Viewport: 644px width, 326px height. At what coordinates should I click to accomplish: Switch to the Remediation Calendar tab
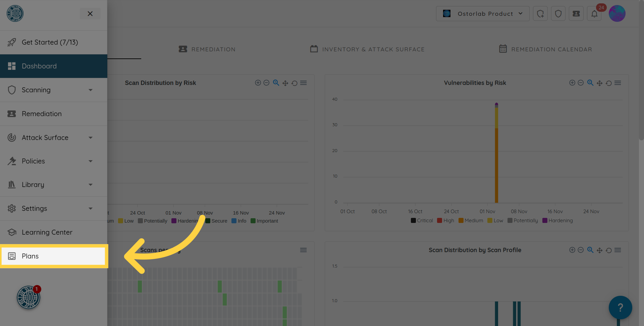click(x=545, y=49)
